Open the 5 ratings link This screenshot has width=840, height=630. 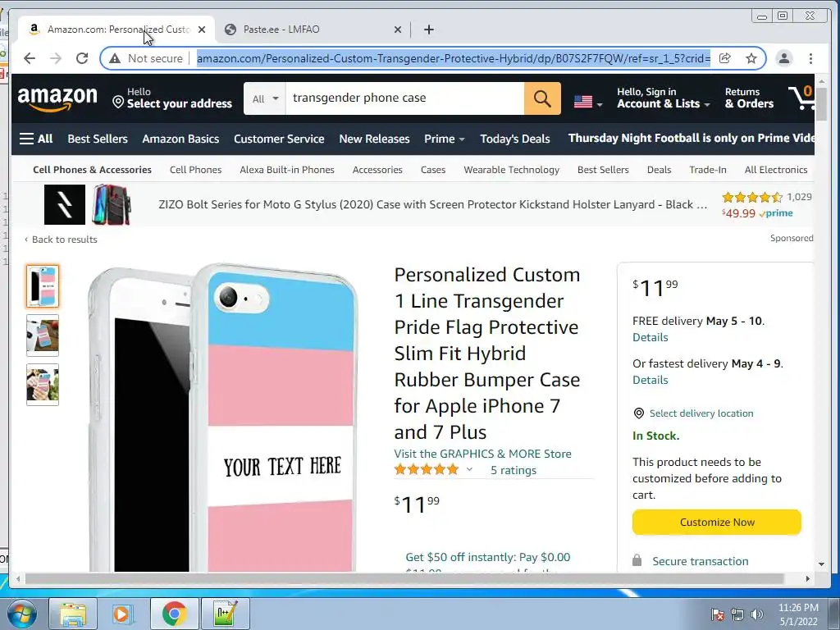pos(514,470)
